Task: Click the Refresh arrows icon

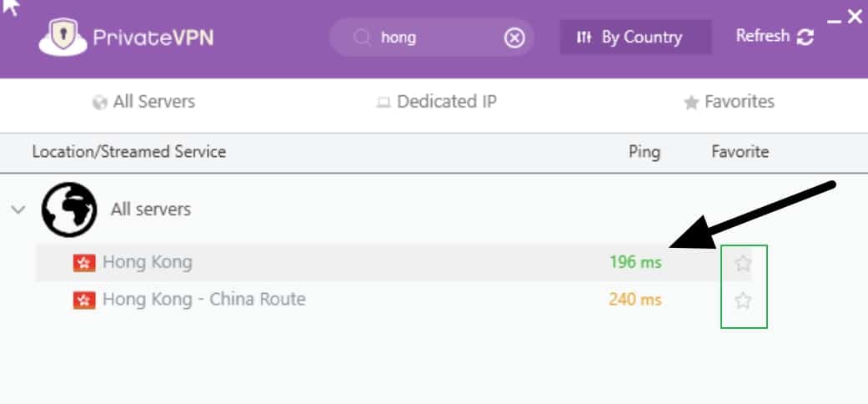Action: point(805,37)
